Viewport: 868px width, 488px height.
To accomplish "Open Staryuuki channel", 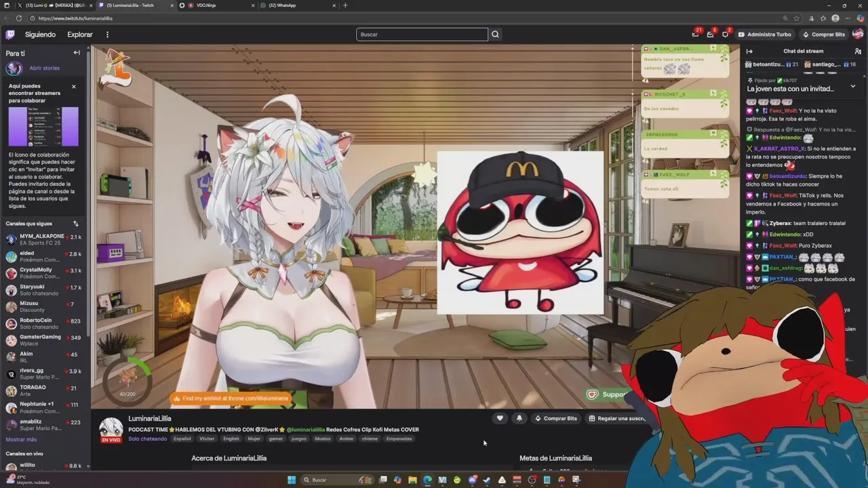I will coord(44,290).
